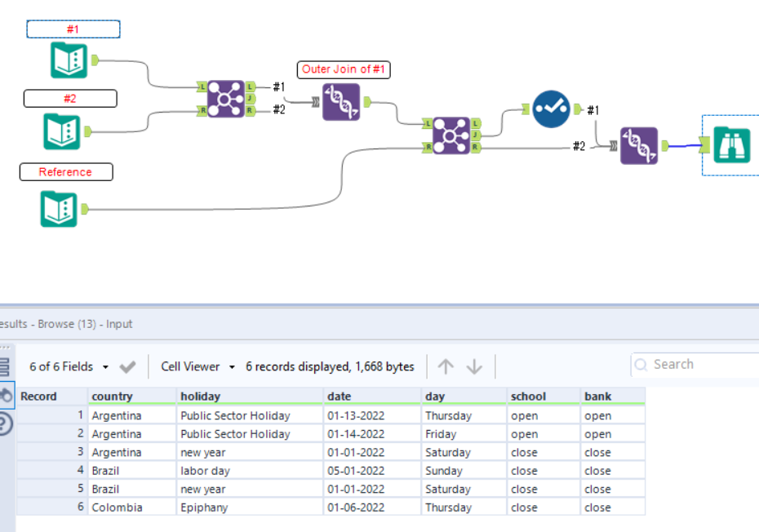This screenshot has height=532, width=759.
Task: Click L output anchor of second Join
Action: click(475, 124)
